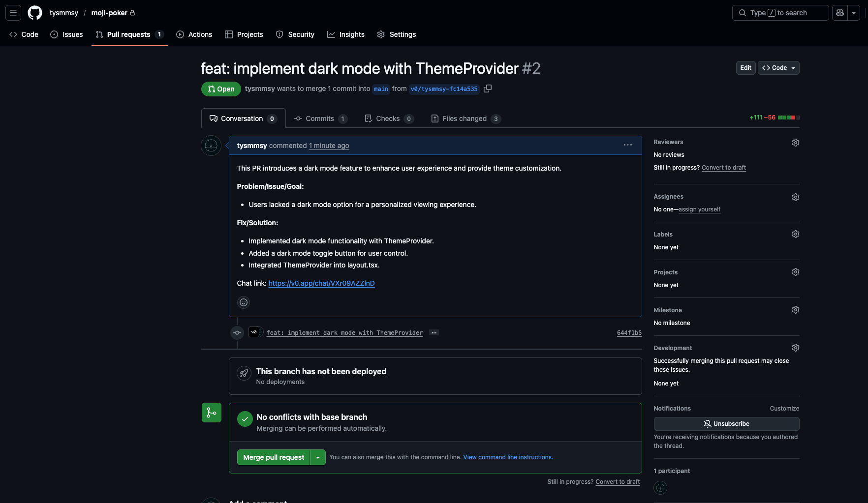Select the Conversation tab

point(243,118)
